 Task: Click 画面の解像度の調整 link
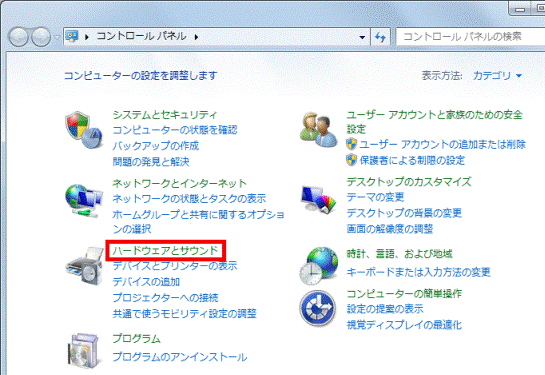coord(390,229)
